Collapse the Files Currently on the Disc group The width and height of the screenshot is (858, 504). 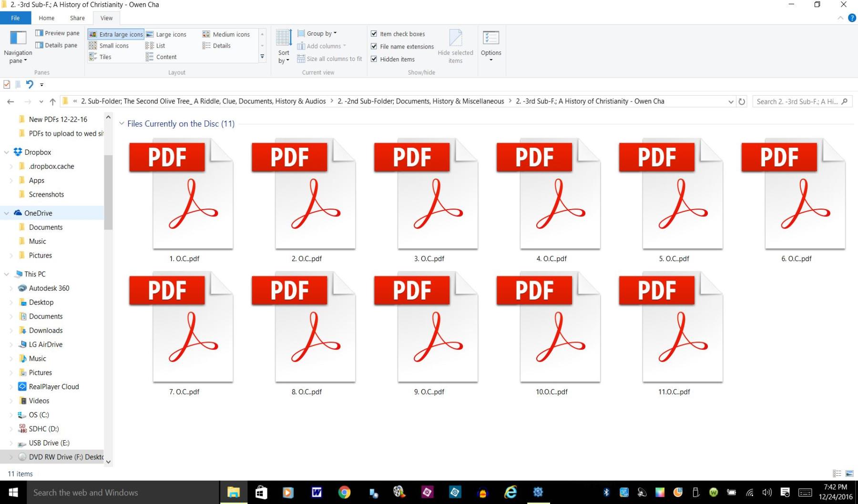[122, 124]
